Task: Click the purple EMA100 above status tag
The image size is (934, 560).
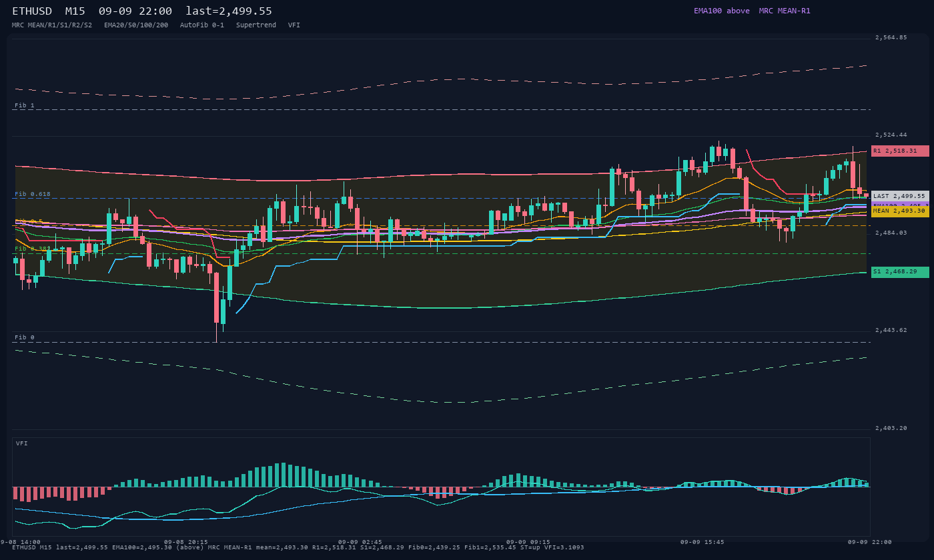Action: click(721, 11)
